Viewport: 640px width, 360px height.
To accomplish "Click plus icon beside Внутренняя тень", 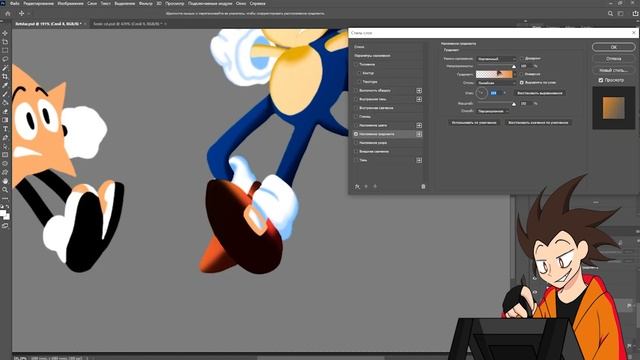I will (x=419, y=99).
